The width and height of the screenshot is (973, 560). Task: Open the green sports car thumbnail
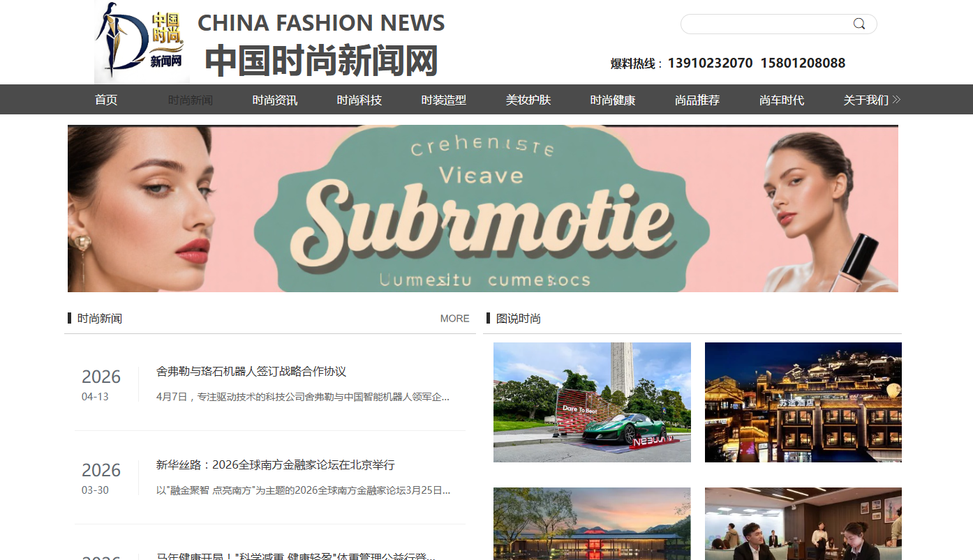(x=592, y=402)
